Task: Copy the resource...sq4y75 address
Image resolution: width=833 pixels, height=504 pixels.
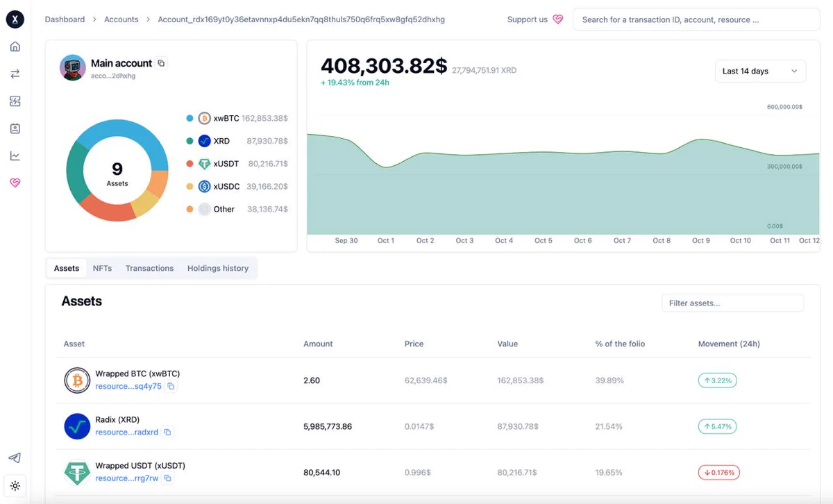Action: coord(171,386)
